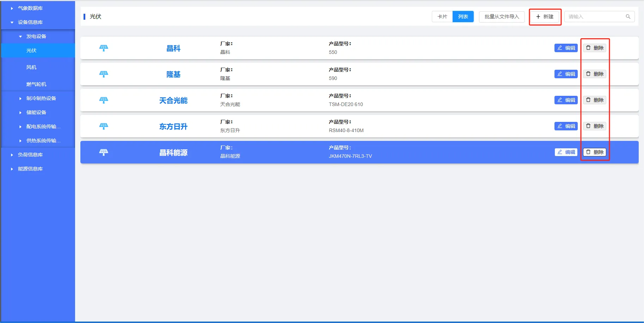Delete the 晶科 550 entry

pos(594,48)
